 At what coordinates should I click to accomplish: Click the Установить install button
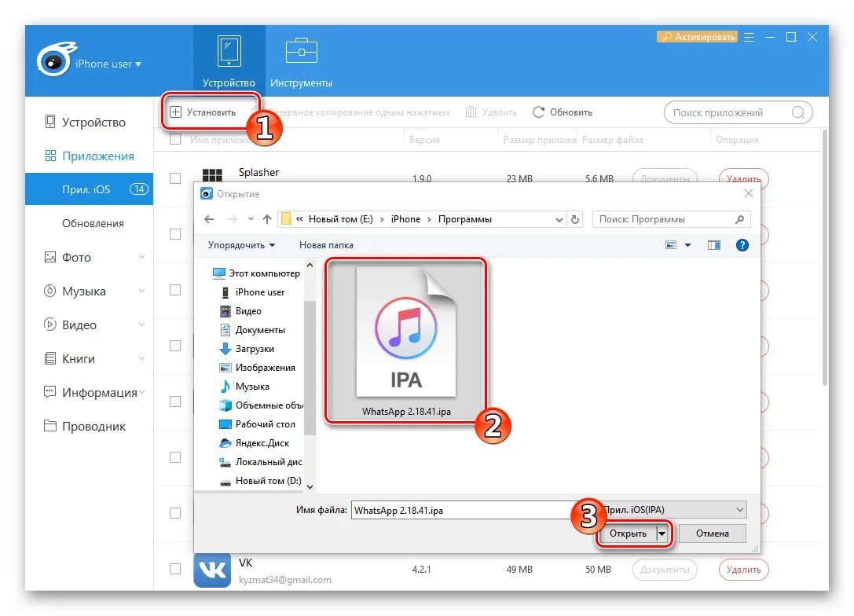click(x=203, y=112)
